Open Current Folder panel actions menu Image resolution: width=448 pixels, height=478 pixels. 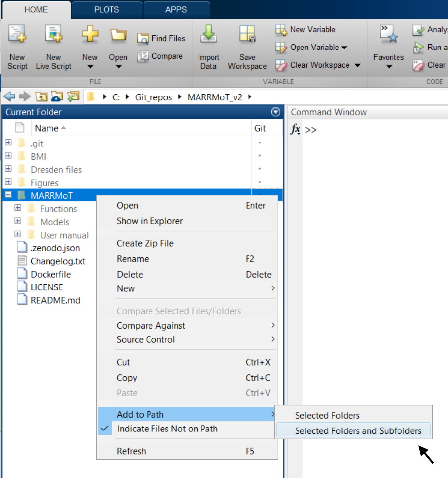tap(275, 112)
